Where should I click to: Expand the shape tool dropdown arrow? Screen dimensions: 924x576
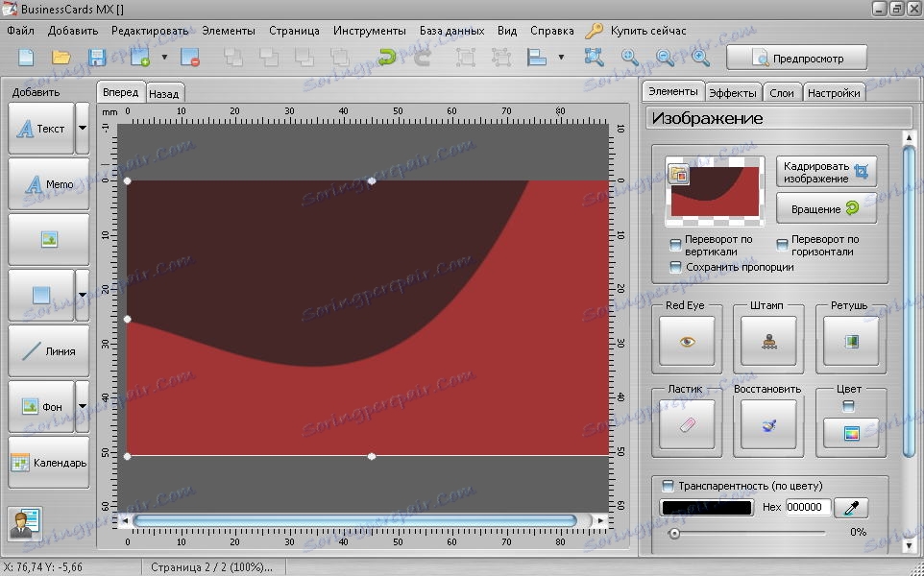point(82,295)
